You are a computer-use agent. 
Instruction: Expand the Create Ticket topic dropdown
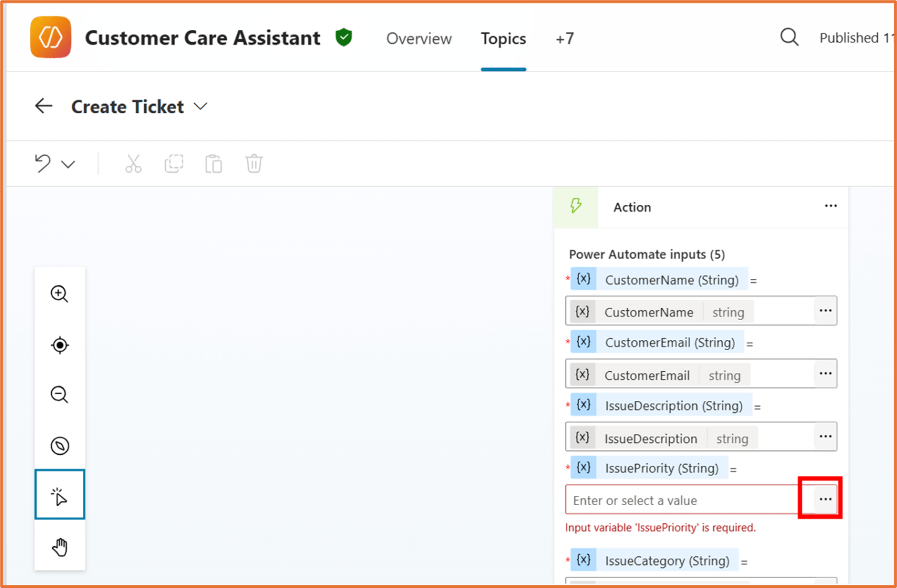[200, 107]
